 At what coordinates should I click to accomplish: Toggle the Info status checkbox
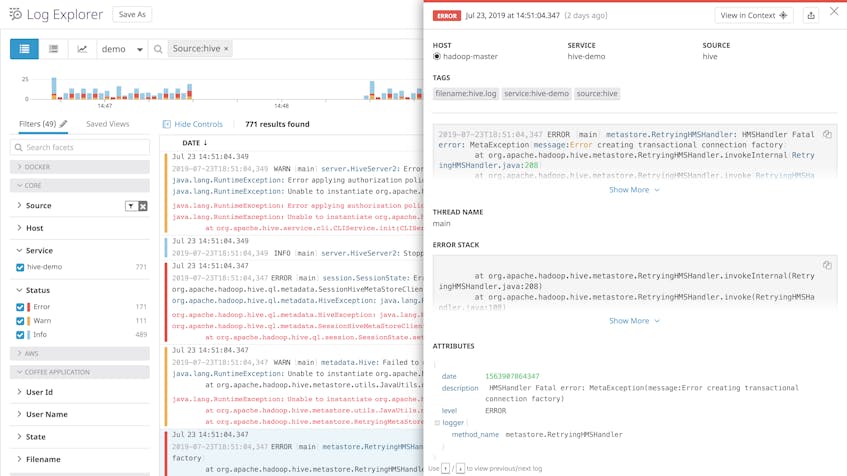click(20, 335)
